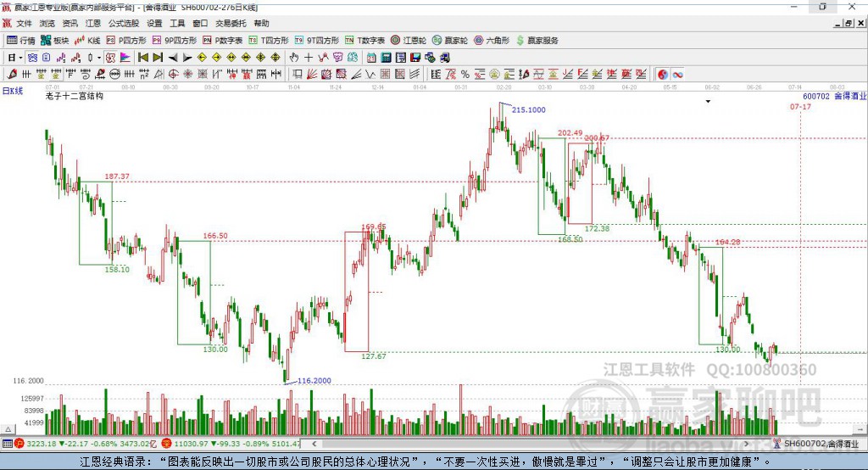Select the crosshair cursor tool
868x470 pixels.
[x=309, y=58]
